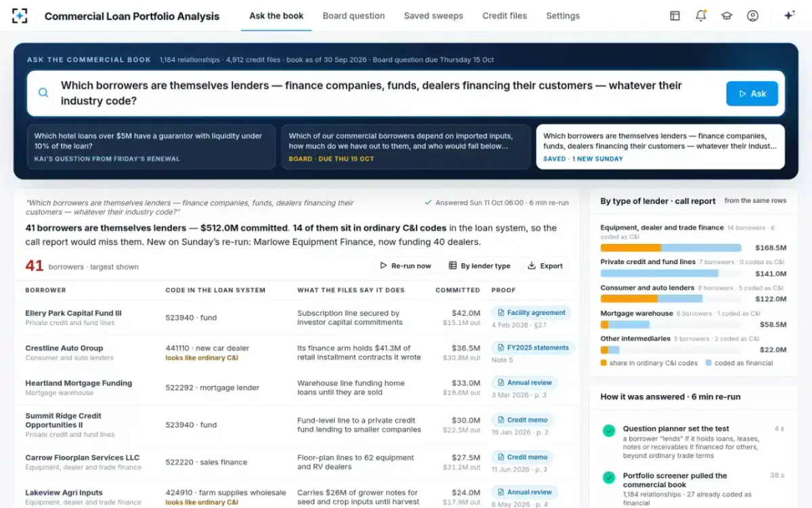The width and height of the screenshot is (812, 508).
Task: Click the sparkle assistant icon
Action: [x=789, y=16]
